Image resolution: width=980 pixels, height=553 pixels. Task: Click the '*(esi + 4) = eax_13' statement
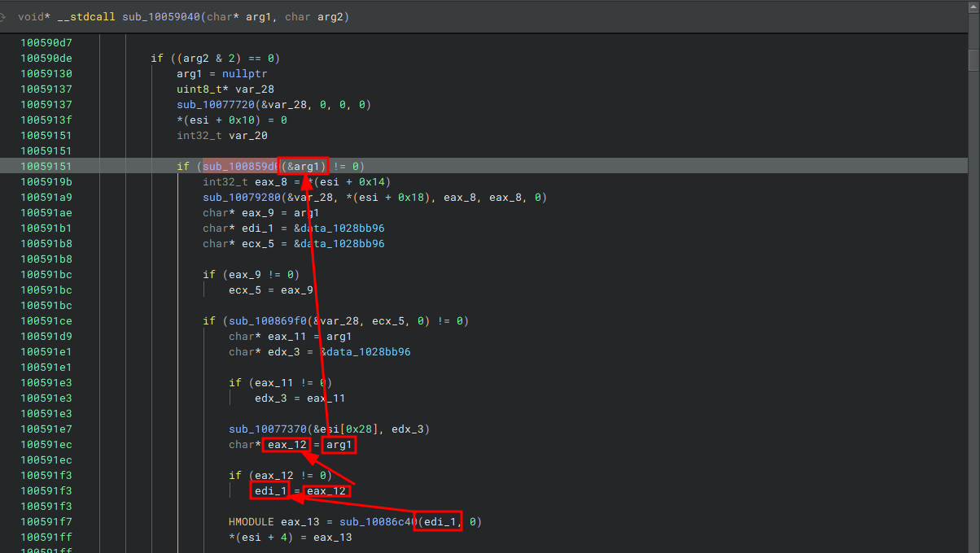(291, 538)
